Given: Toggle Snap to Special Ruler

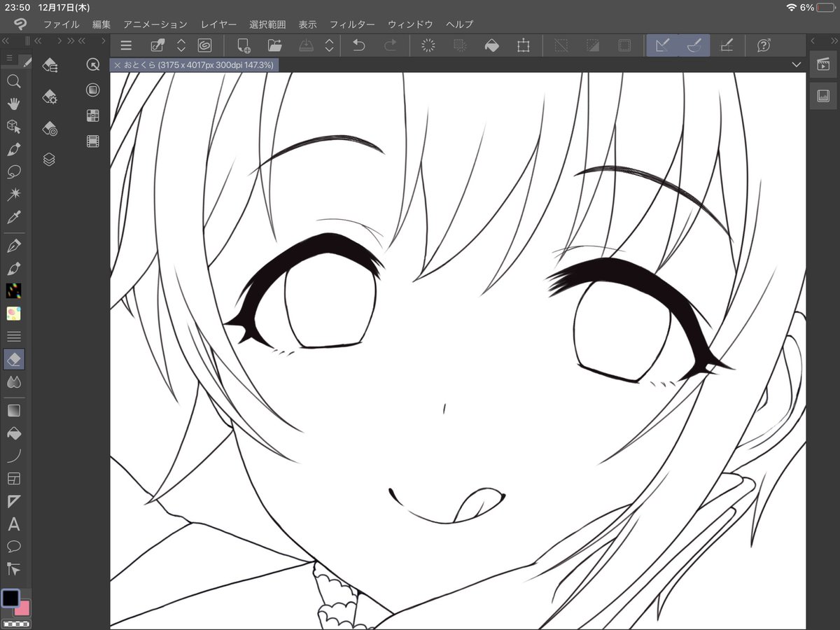Looking at the screenshot, I should pos(694,46).
